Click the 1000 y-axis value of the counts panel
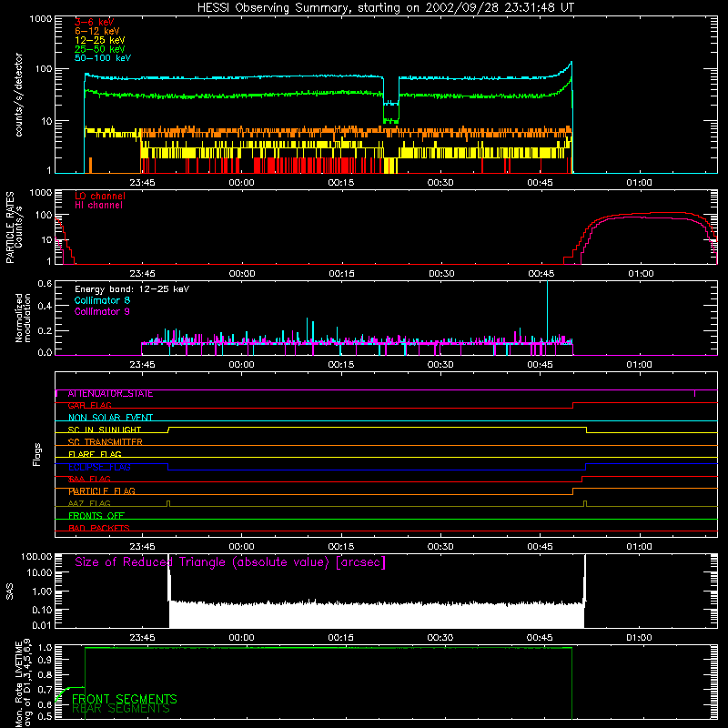The height and width of the screenshot is (728, 728). (40, 19)
